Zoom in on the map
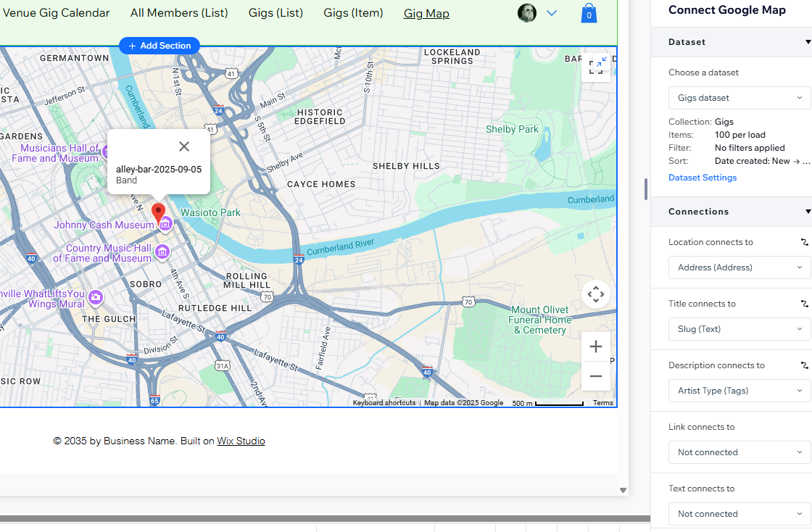This screenshot has height=532, width=812. coord(595,346)
